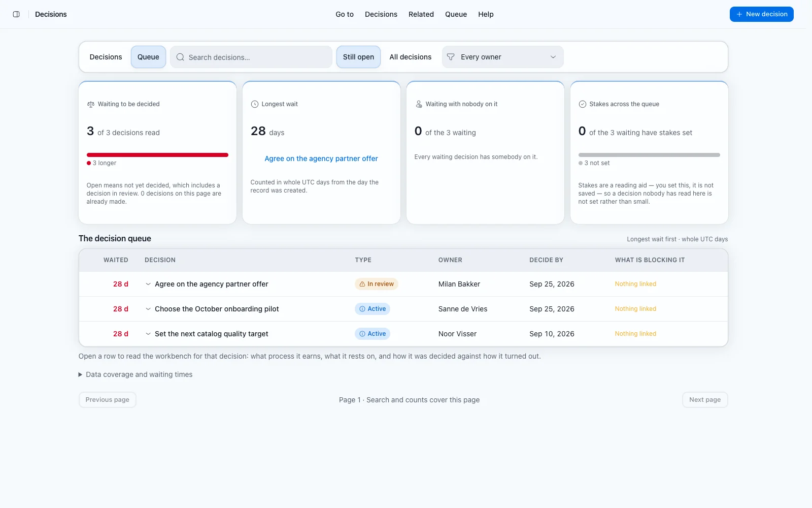Click the warning icon in In review badge
The width and height of the screenshot is (812, 508).
click(362, 284)
